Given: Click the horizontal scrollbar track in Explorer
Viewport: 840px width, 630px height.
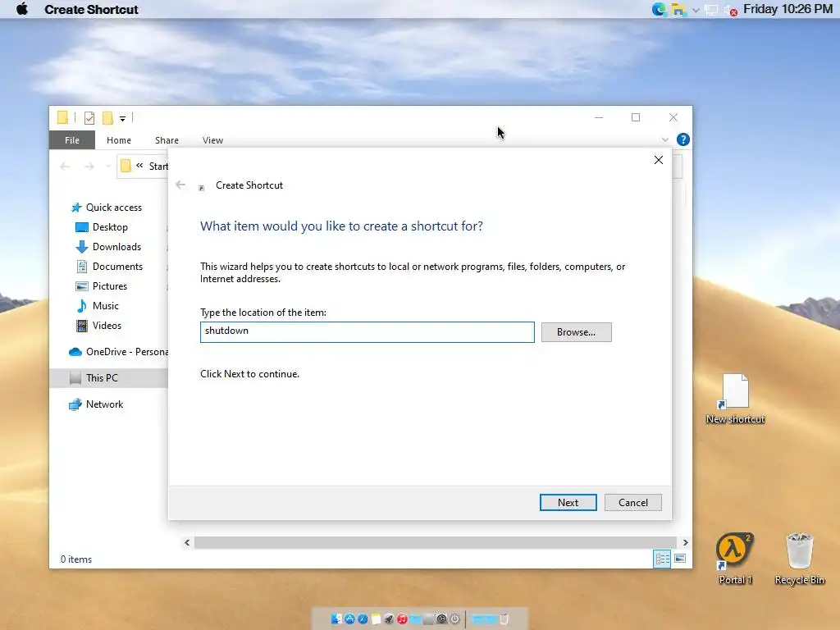Looking at the screenshot, I should (x=436, y=543).
